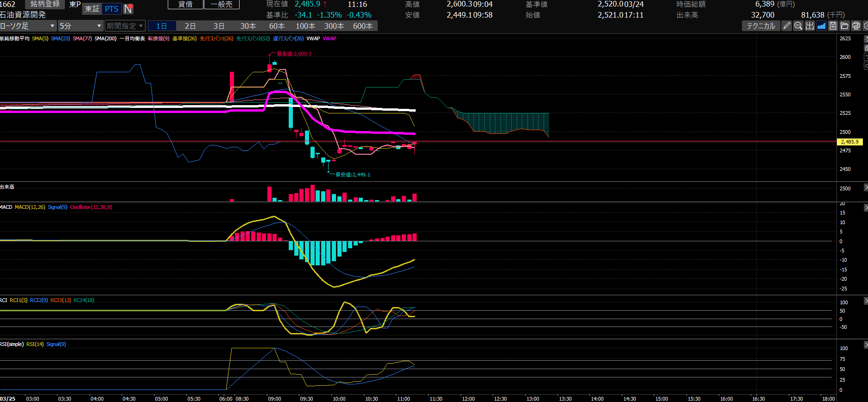This screenshot has width=868, height=402.
Task: Switch market to PTS
Action: pyautogui.click(x=112, y=9)
